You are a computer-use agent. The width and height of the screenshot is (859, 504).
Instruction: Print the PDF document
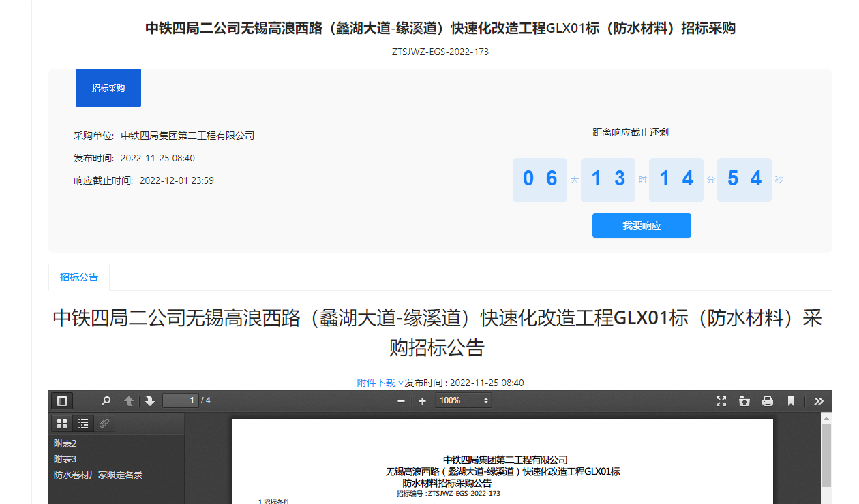pyautogui.click(x=768, y=401)
